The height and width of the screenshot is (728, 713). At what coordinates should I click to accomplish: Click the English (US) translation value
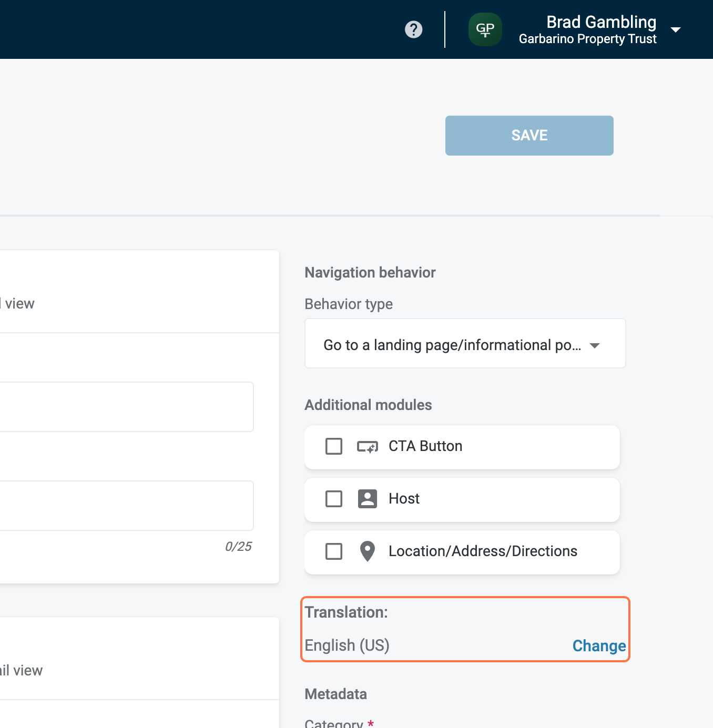347,645
